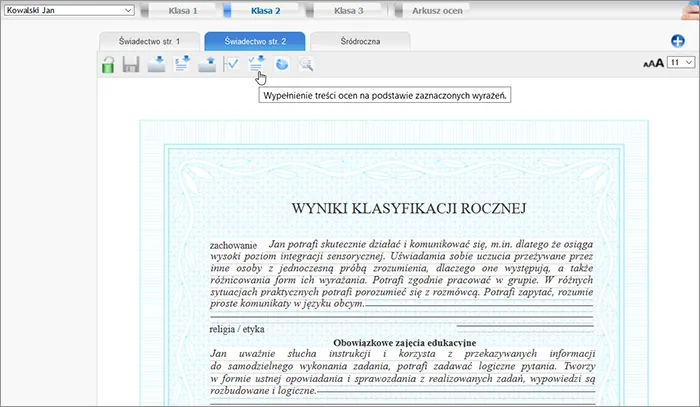700x407 pixels.
Task: Open the student dropdown Kowalski Jan
Action: coord(68,10)
